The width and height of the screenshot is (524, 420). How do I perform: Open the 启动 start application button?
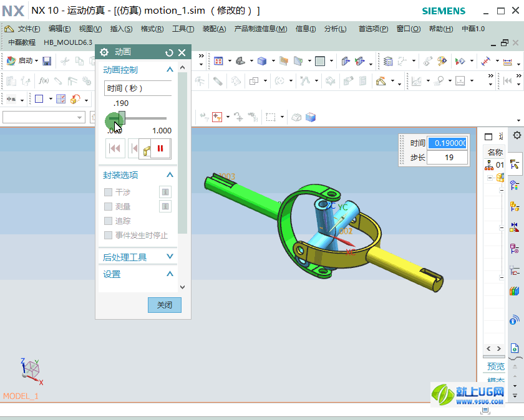click(x=22, y=61)
